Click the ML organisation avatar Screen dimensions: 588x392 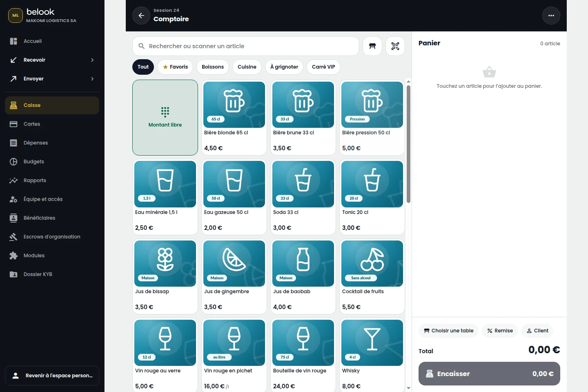click(x=16, y=16)
